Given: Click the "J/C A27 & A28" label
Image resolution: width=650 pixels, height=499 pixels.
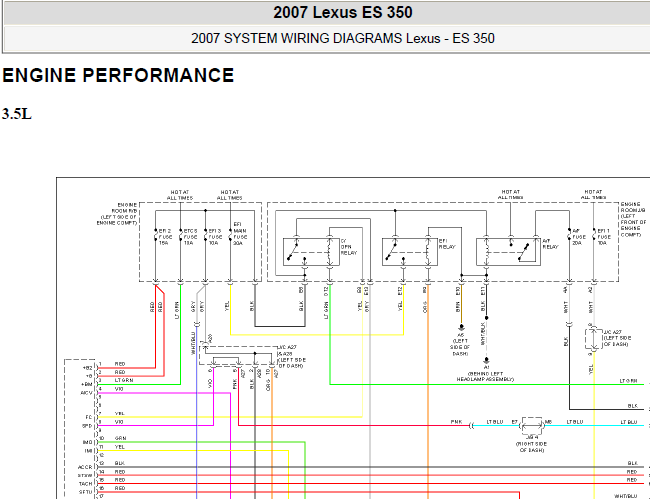Looking at the screenshot, I should [x=292, y=356].
